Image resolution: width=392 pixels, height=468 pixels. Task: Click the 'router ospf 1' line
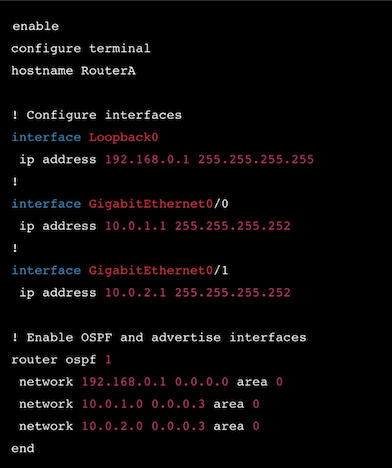point(61,360)
